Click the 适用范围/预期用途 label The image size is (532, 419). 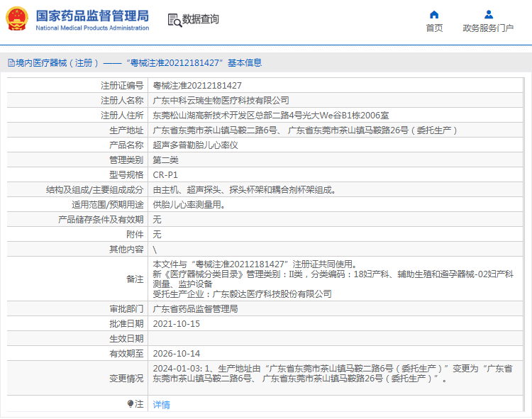108,205
